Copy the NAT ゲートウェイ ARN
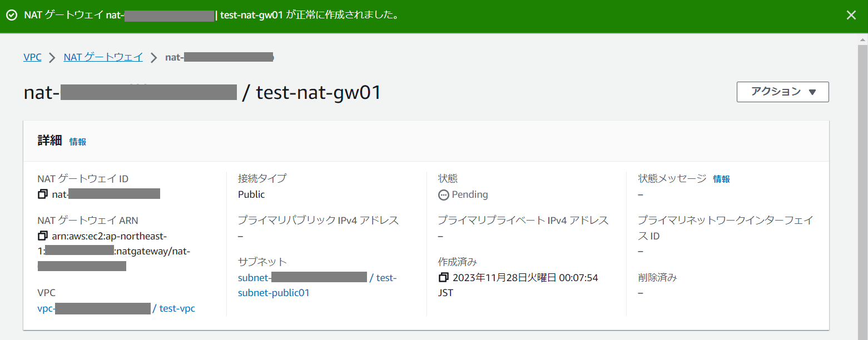 click(x=43, y=236)
